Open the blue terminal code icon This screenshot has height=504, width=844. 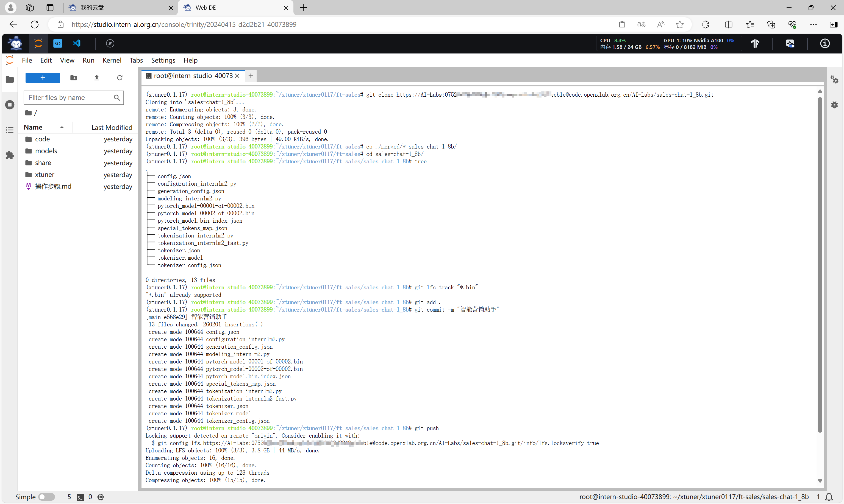[x=58, y=43]
